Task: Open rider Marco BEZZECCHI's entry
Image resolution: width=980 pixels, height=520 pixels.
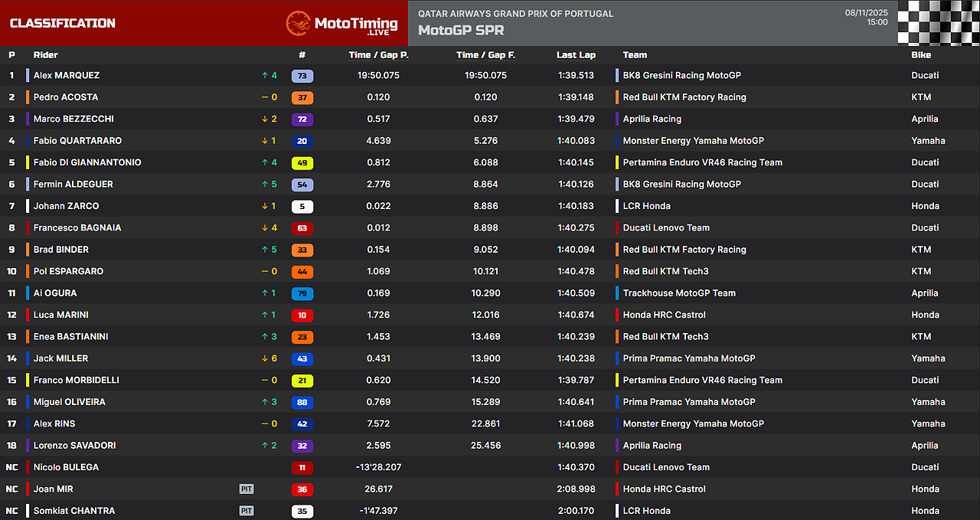Action: tap(73, 119)
